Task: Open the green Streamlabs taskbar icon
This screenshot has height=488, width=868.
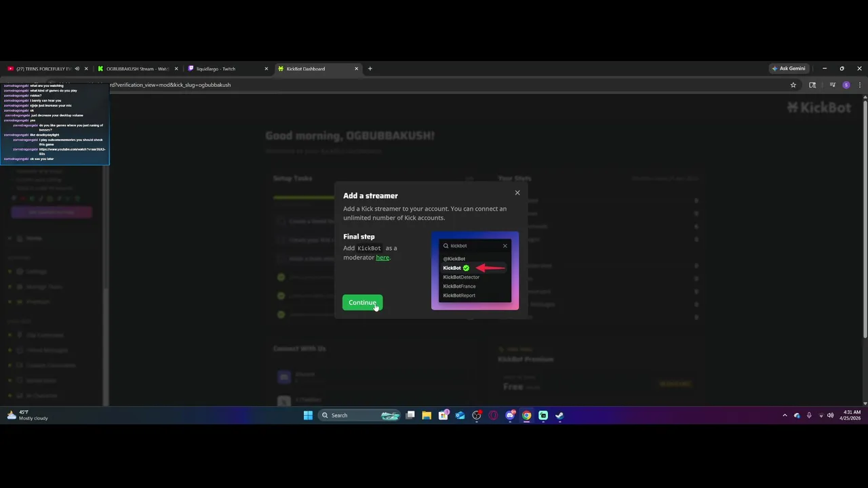Action: (543, 415)
